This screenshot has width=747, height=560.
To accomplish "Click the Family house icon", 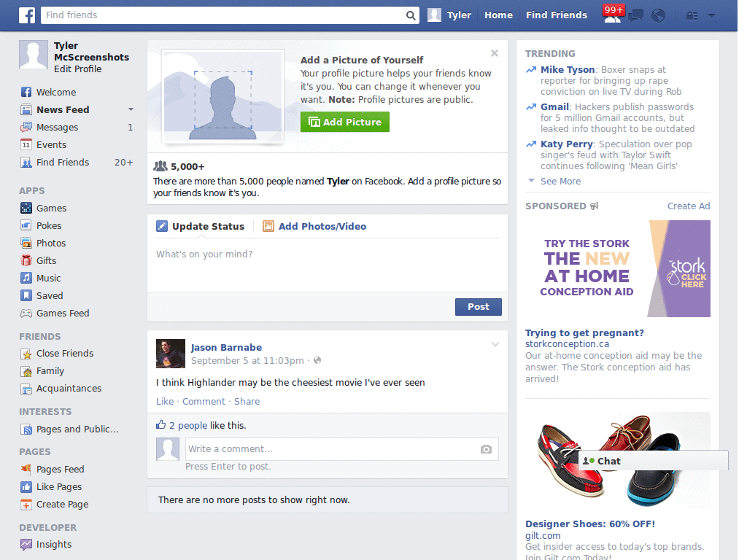I will pyautogui.click(x=26, y=371).
